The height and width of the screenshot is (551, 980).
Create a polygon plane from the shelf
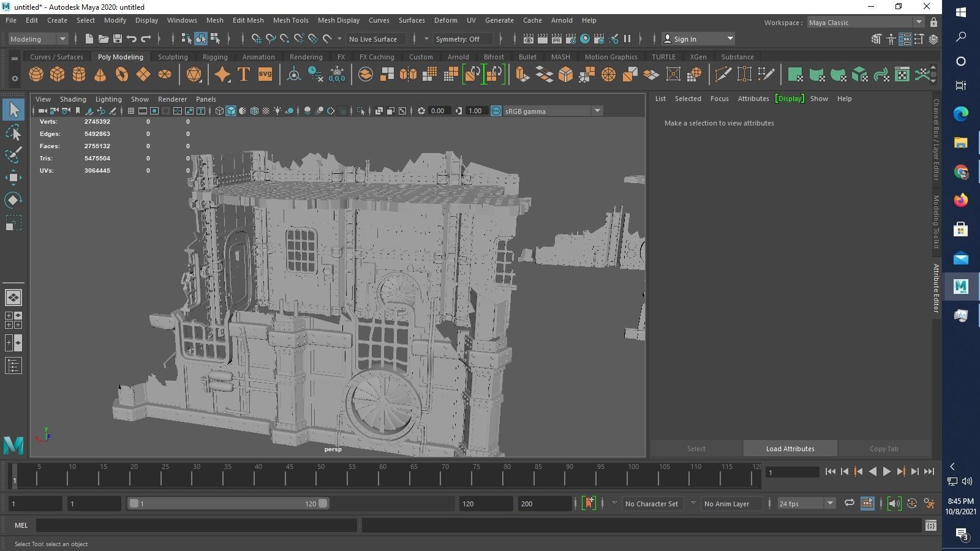(143, 75)
